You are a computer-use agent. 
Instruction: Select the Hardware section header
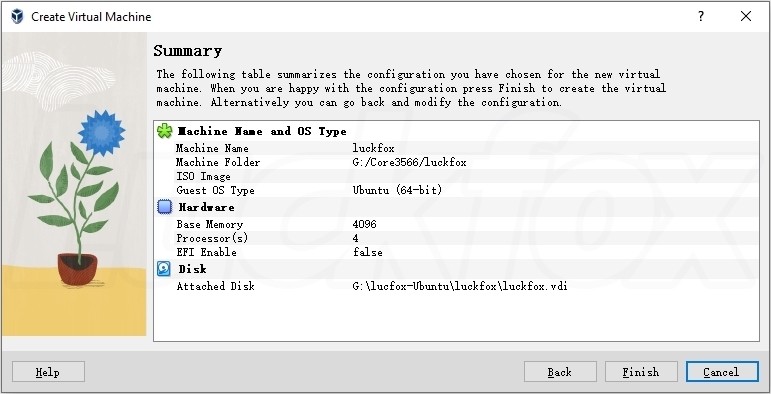[x=207, y=207]
